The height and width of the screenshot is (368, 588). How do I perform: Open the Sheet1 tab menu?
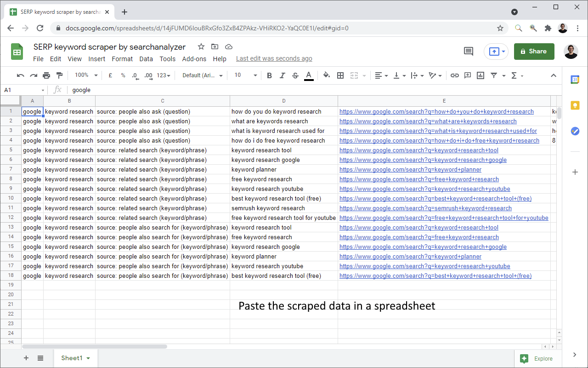click(88, 358)
